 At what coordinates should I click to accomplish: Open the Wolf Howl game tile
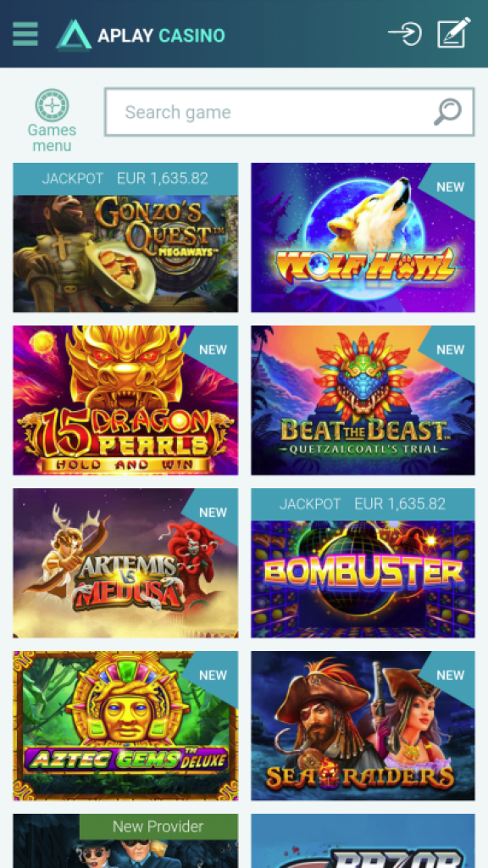point(363,237)
